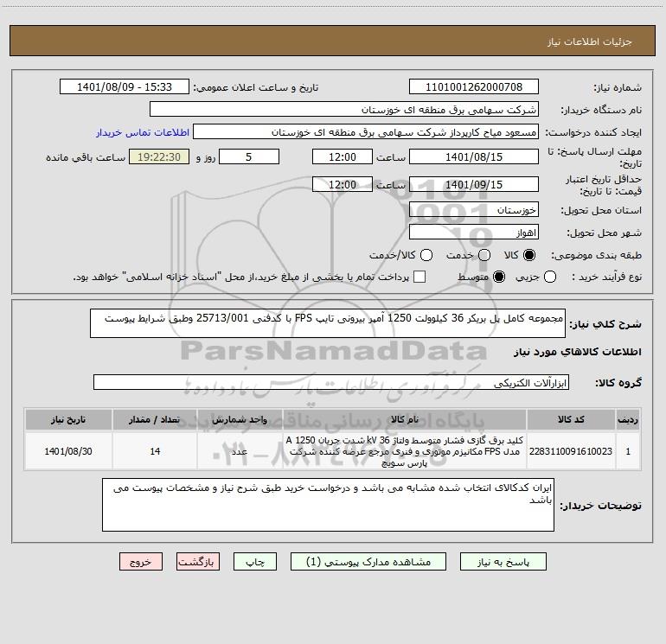Click the unit cell عدد
This screenshot has height=644, width=666.
(240, 451)
